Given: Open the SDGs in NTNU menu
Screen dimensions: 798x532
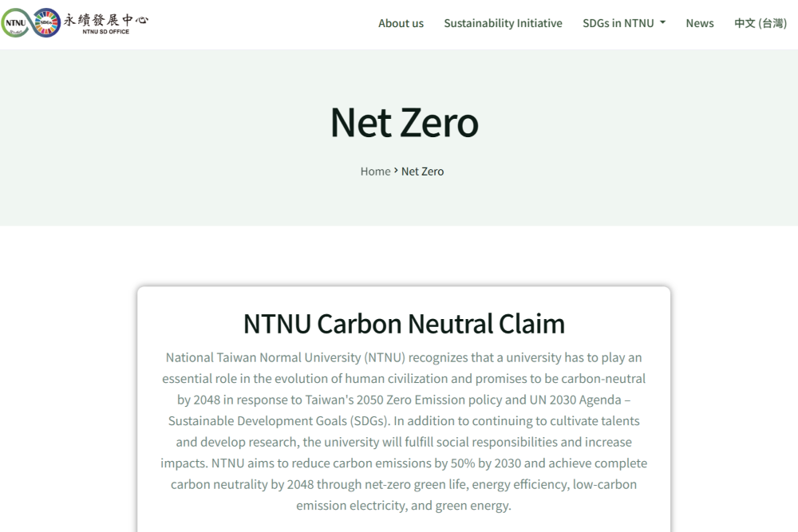Looking at the screenshot, I should tap(618, 23).
